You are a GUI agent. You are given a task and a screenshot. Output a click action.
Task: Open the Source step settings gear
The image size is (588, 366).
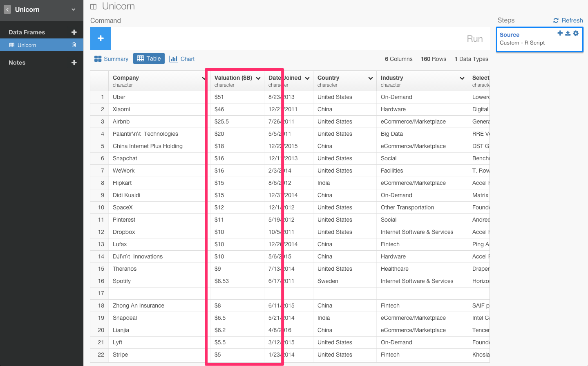coord(576,33)
